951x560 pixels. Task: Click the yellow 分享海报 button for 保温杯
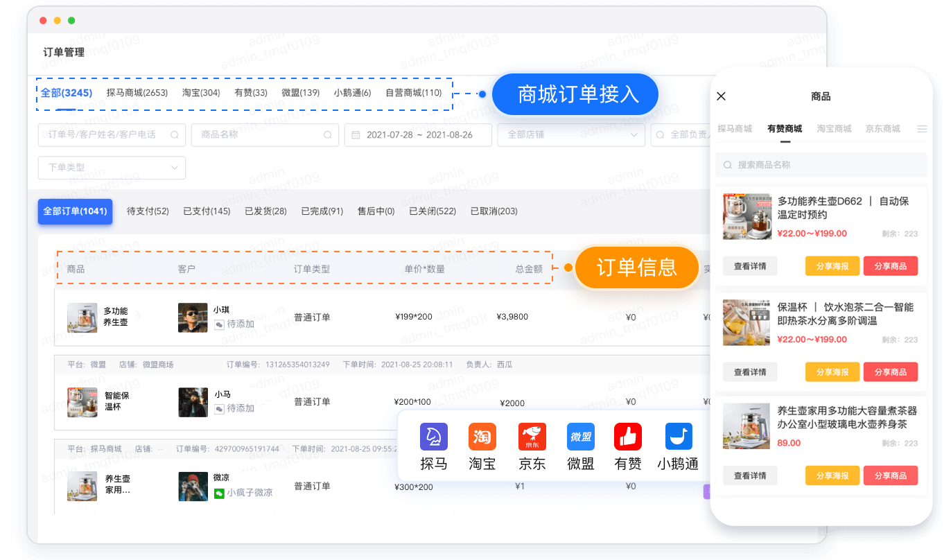(832, 371)
